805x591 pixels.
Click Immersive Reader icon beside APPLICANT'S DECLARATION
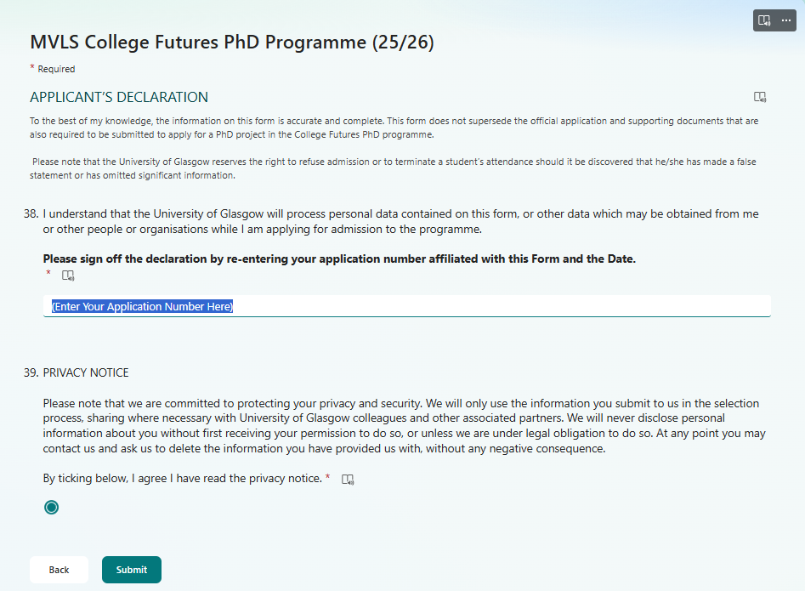(760, 97)
